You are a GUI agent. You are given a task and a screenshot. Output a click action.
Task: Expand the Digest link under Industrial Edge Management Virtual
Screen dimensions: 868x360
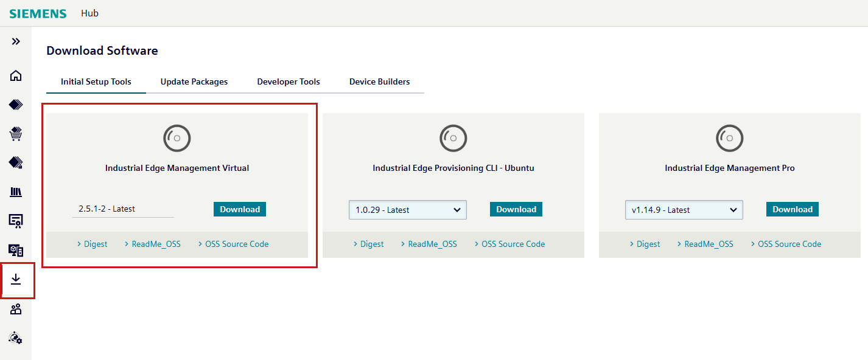pos(92,244)
